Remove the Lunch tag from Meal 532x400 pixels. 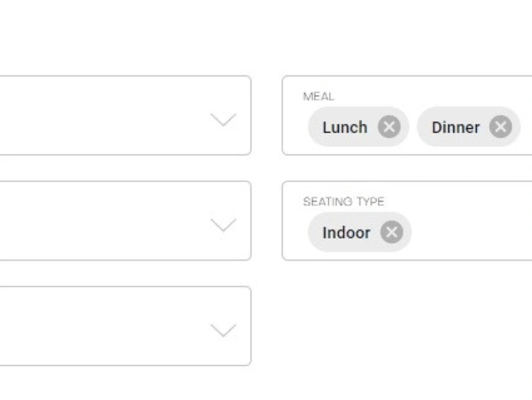pos(389,127)
